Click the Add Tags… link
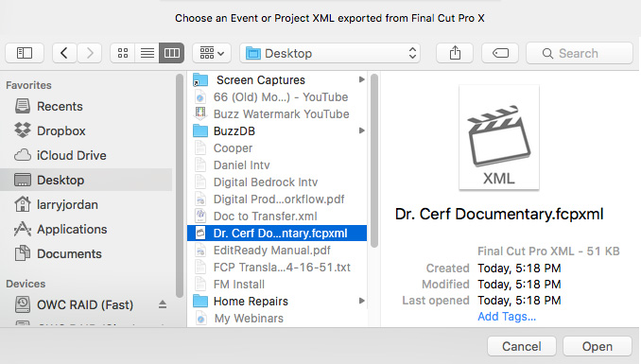Screen dimensions: 641x364 pyautogui.click(x=507, y=317)
